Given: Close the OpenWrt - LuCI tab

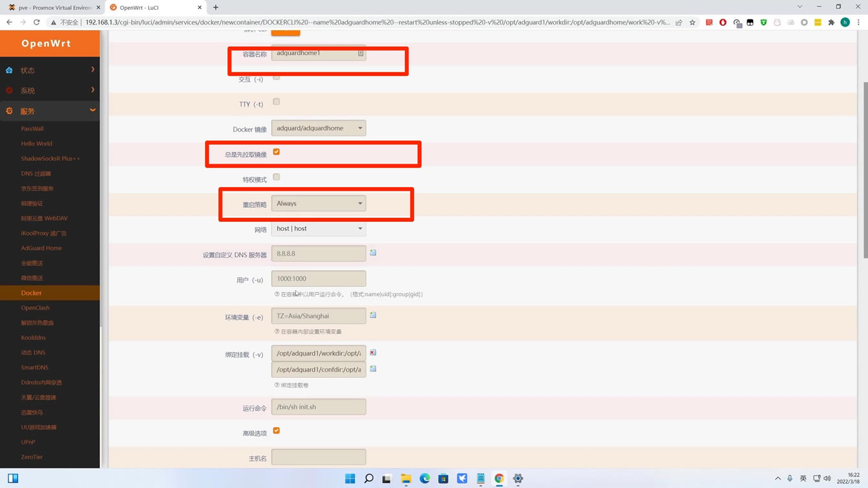Looking at the screenshot, I should point(199,7).
